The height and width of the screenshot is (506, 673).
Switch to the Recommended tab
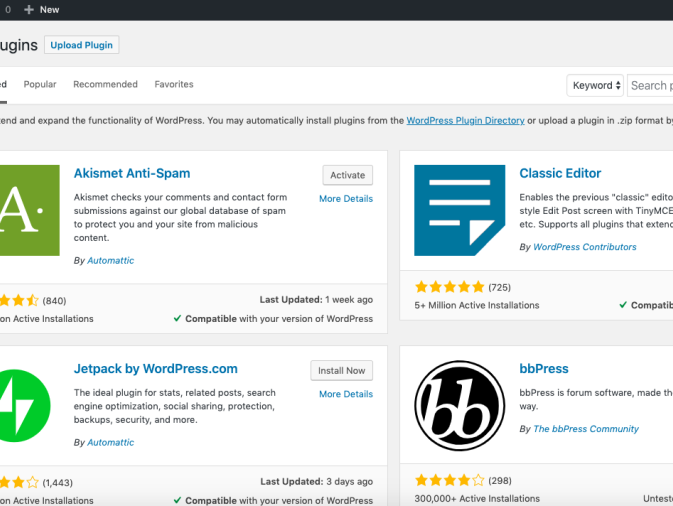106,84
